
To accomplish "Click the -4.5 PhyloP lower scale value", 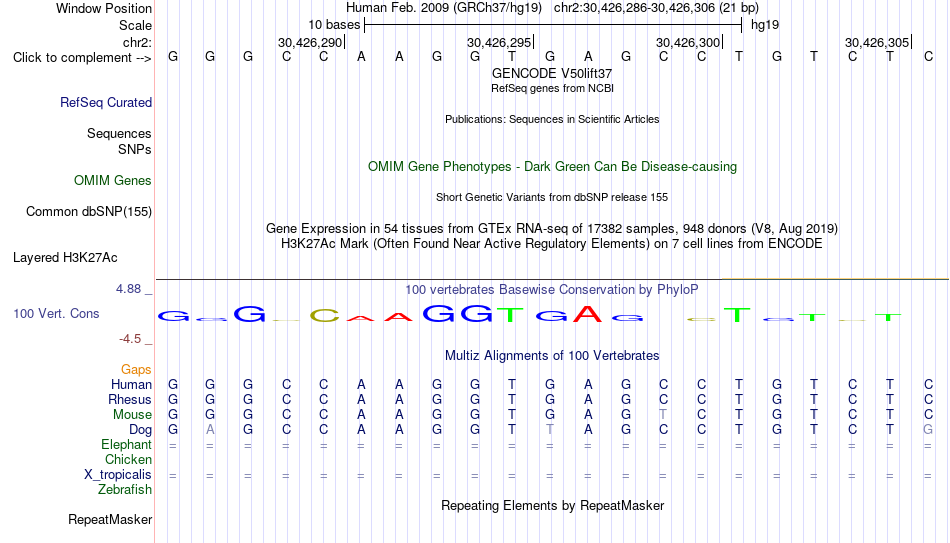I will click(130, 339).
